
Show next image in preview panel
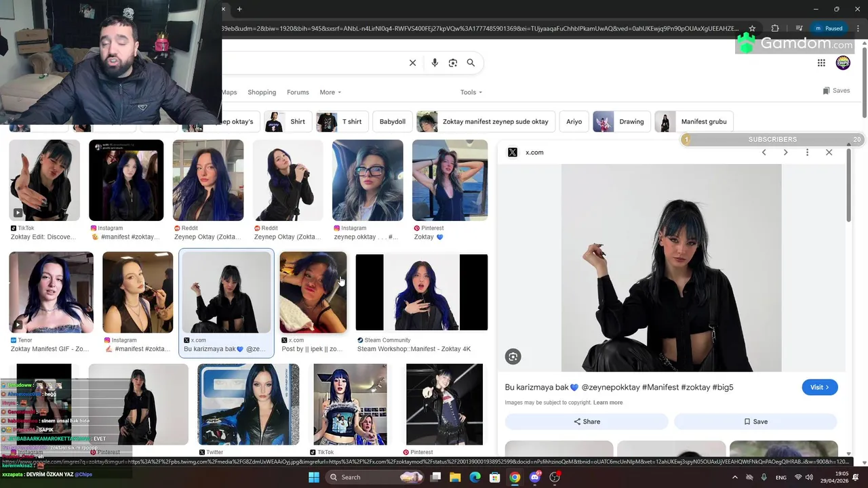(x=785, y=152)
